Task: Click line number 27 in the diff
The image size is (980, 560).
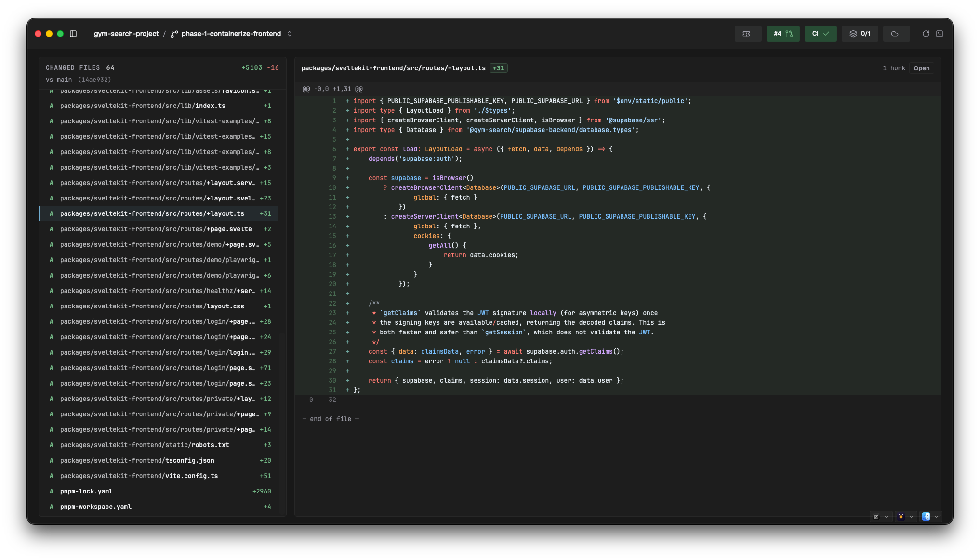Action: tap(332, 352)
